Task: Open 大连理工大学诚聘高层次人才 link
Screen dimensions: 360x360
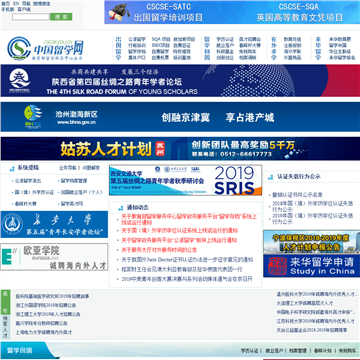Action: 304,303
